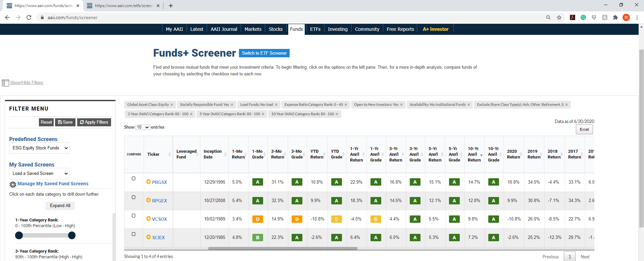Screen dimensions: 644x261
Task: Sort by 1-Mo Return column
Action: [239, 154]
